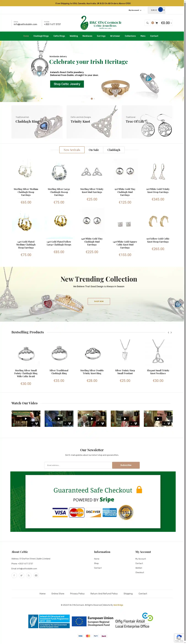Click the Subscribe newsletter button

click(x=126, y=465)
